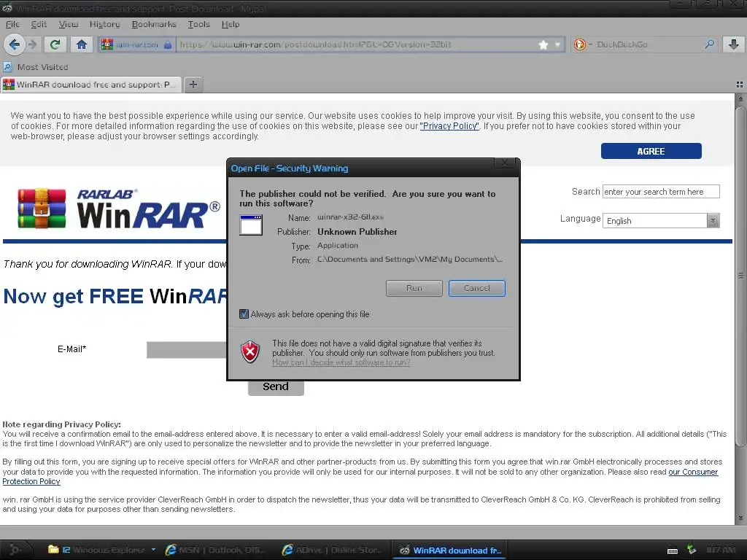Click the green system tray icon
The width and height of the screenshot is (747, 560).
point(692,550)
